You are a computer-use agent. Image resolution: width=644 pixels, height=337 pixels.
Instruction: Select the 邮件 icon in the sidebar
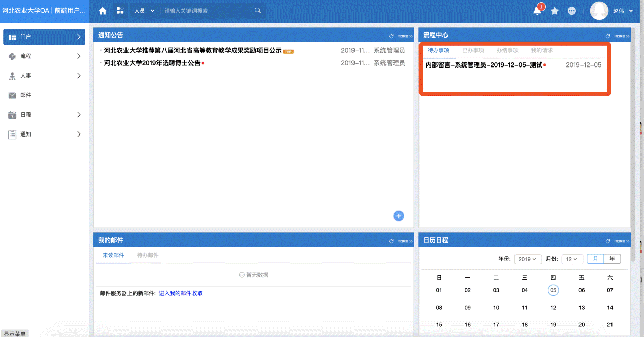12,94
